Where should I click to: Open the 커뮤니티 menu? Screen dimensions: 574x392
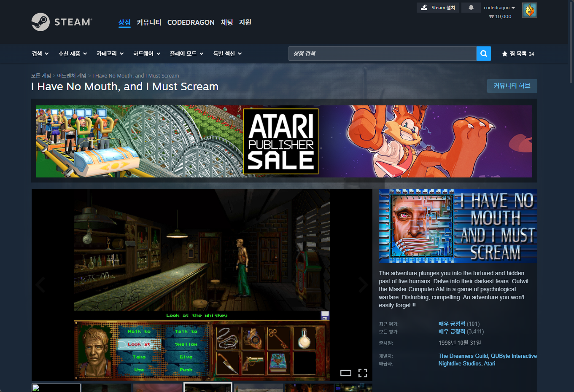point(149,22)
